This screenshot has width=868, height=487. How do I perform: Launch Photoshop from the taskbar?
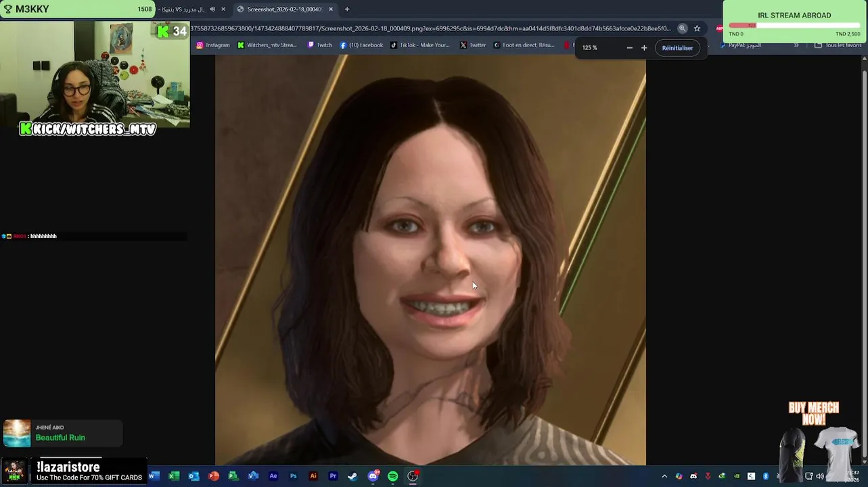293,476
